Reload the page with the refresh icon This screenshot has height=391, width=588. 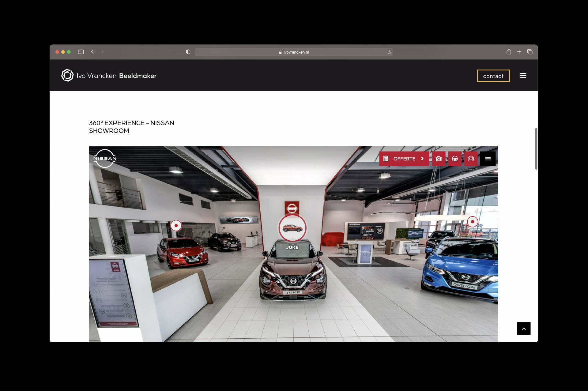pyautogui.click(x=389, y=52)
